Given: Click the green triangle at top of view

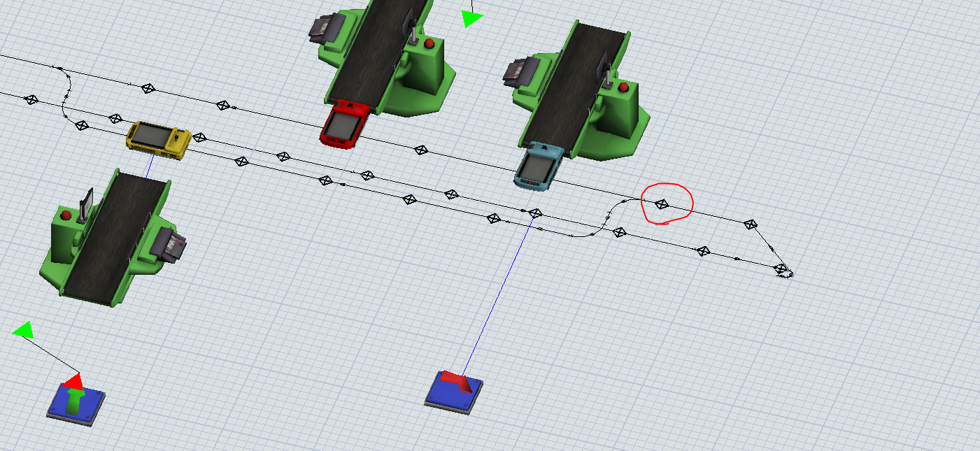Looking at the screenshot, I should tap(472, 18).
